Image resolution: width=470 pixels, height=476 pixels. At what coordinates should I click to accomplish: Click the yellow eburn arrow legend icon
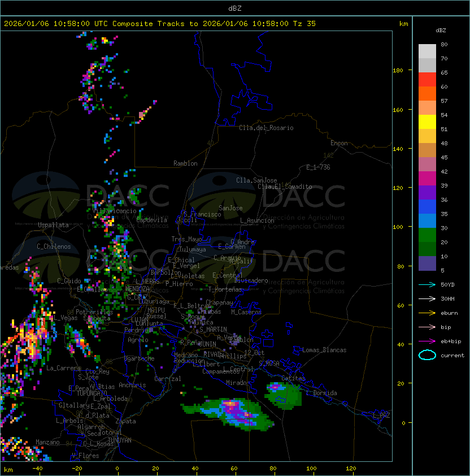(427, 313)
